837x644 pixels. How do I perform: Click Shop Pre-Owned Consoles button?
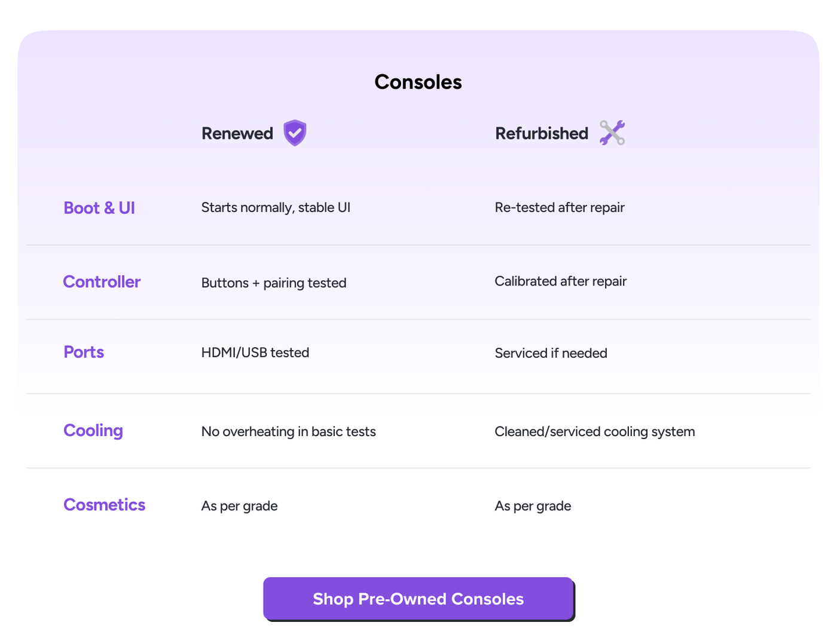click(x=418, y=599)
